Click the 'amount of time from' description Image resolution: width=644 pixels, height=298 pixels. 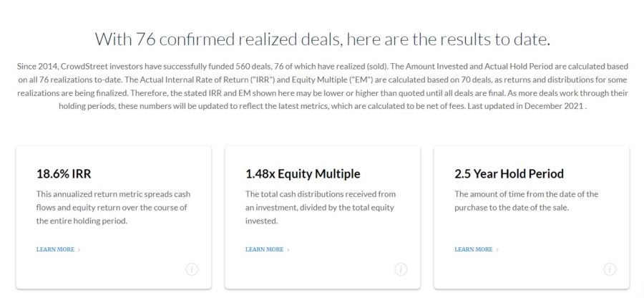(x=527, y=201)
